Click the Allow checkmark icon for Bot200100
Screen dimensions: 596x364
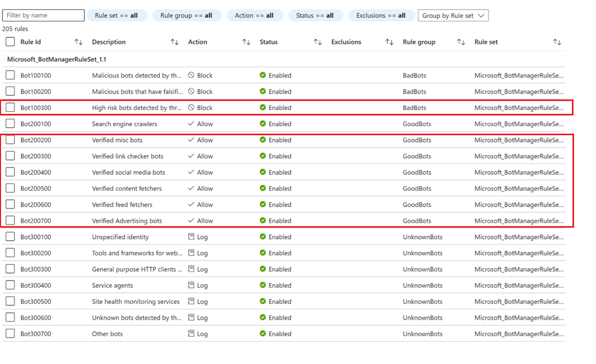[190, 123]
